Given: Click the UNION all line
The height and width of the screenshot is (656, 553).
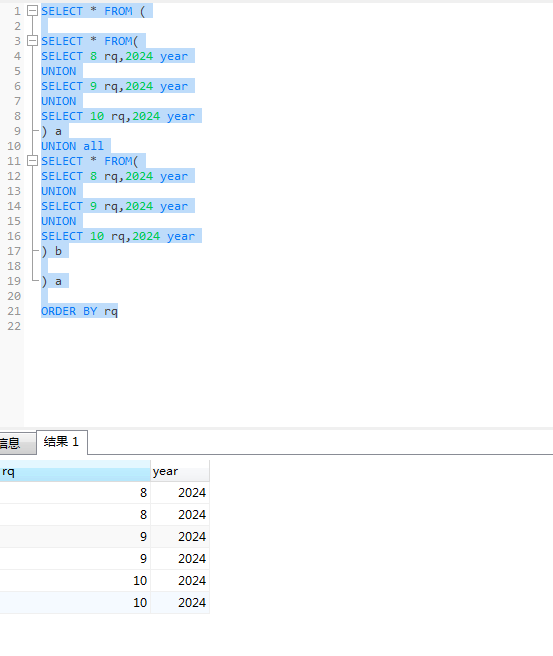Looking at the screenshot, I should coord(72,146).
